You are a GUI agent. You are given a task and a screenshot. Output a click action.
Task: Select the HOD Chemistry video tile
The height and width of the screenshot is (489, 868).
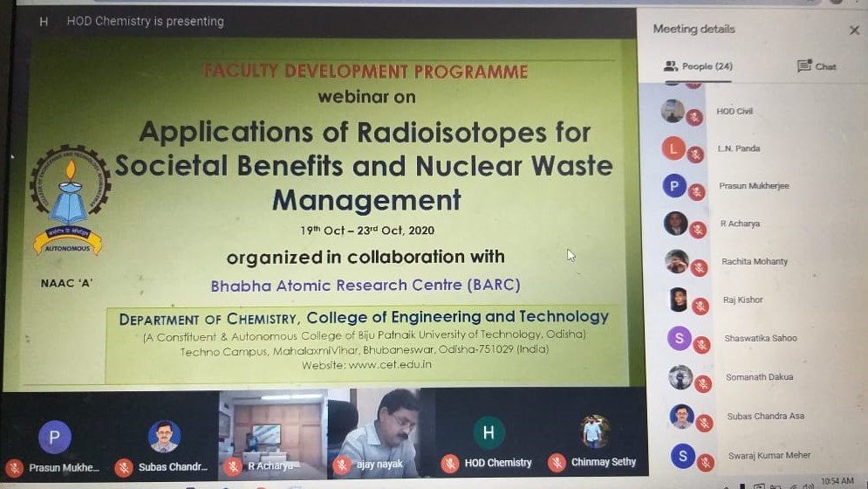pyautogui.click(x=489, y=432)
